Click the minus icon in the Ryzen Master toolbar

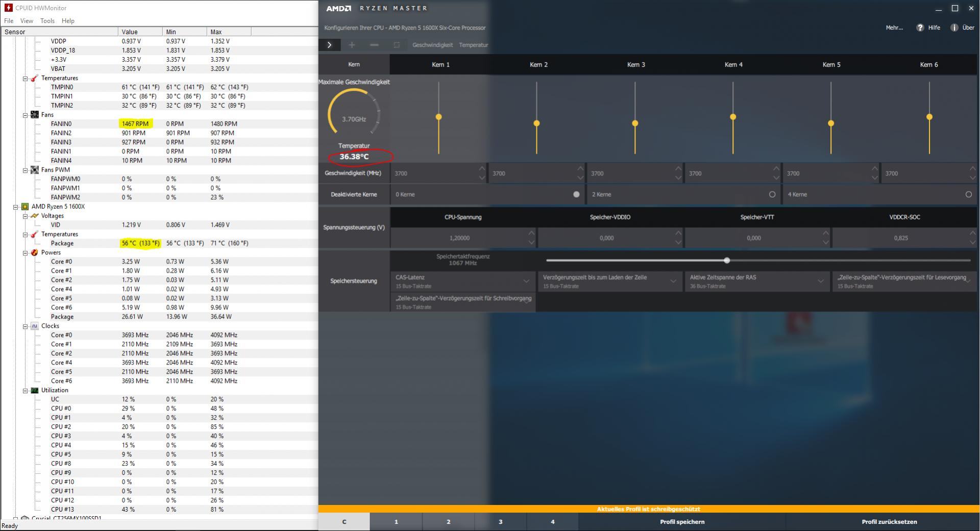pyautogui.click(x=374, y=45)
